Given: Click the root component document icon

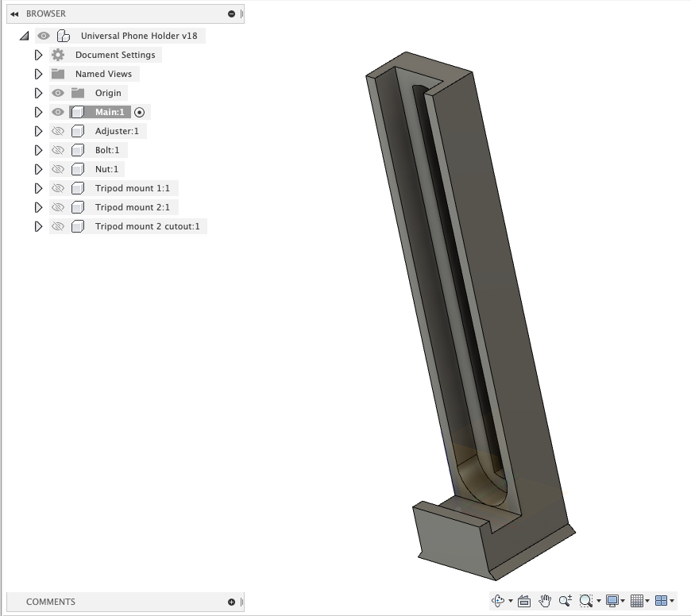Looking at the screenshot, I should (64, 36).
